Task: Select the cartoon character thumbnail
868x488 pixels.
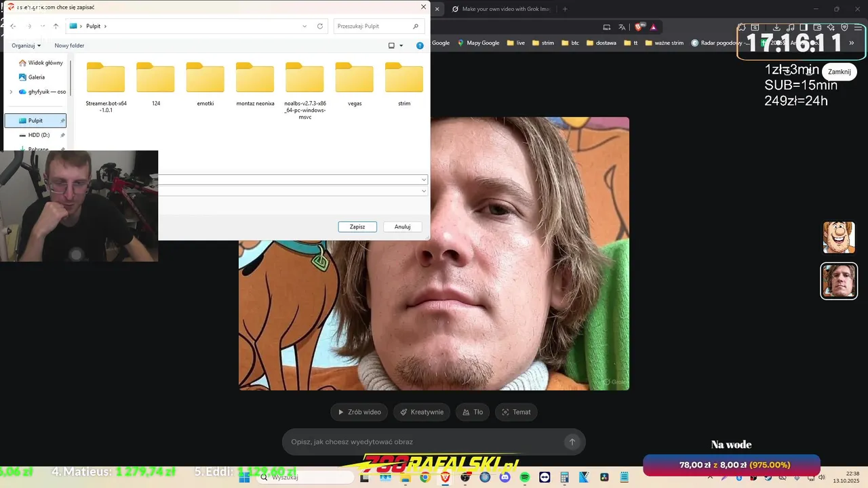Action: 839,237
